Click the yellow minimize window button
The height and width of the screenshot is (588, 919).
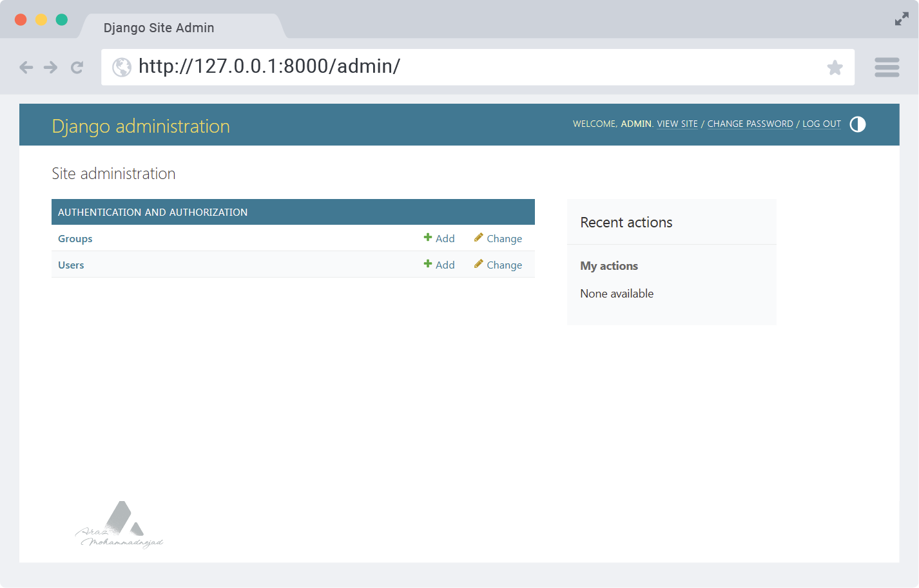tap(41, 19)
